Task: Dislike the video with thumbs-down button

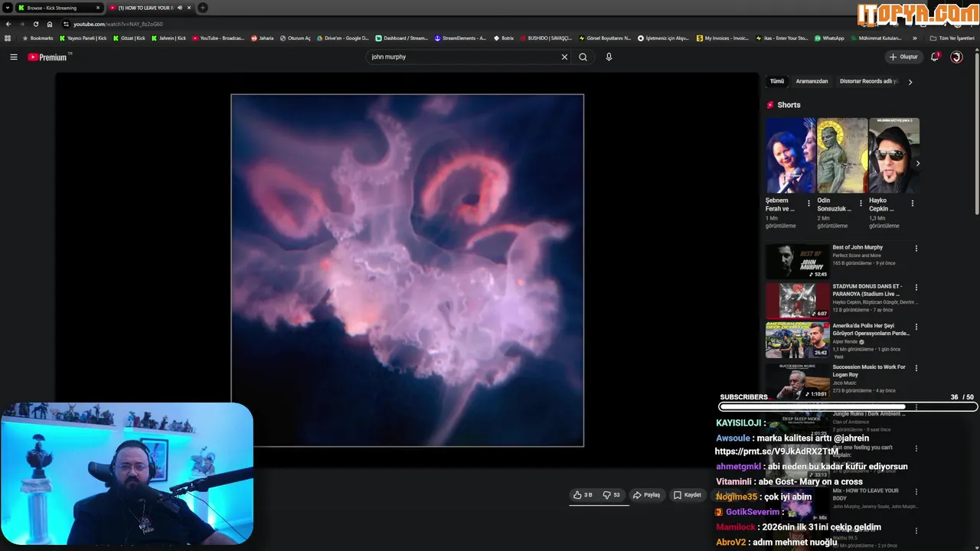Action: [612, 495]
